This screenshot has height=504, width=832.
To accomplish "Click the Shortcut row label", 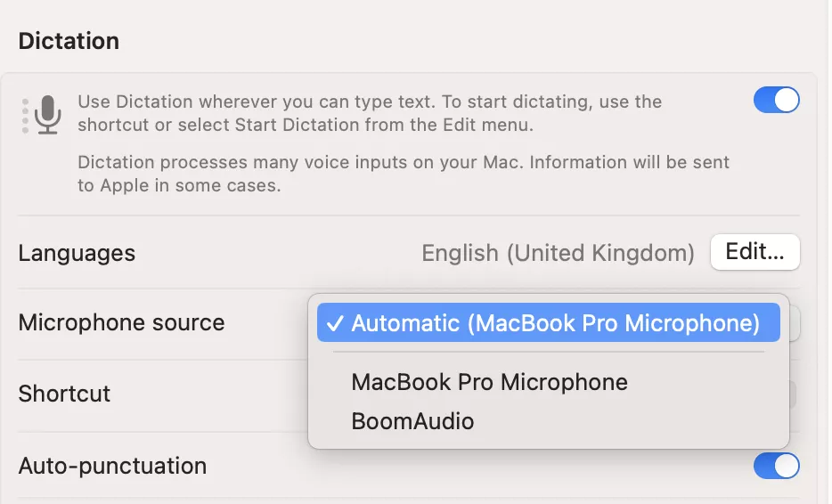I will tap(64, 394).
